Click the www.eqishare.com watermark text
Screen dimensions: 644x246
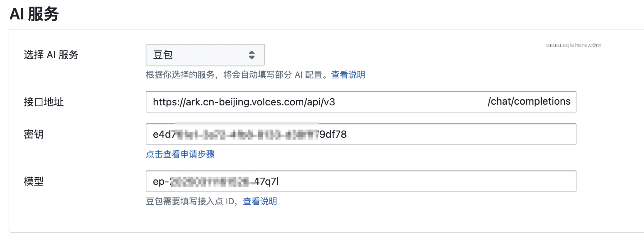(x=573, y=45)
